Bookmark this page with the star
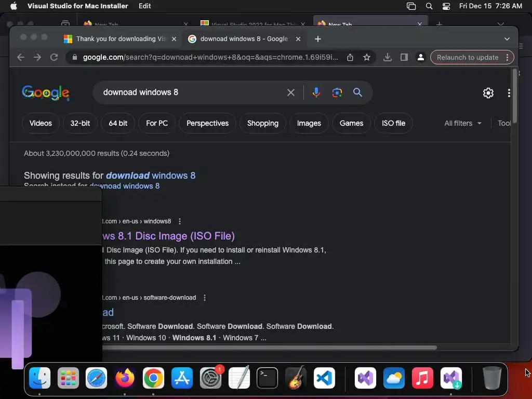 pyautogui.click(x=367, y=57)
